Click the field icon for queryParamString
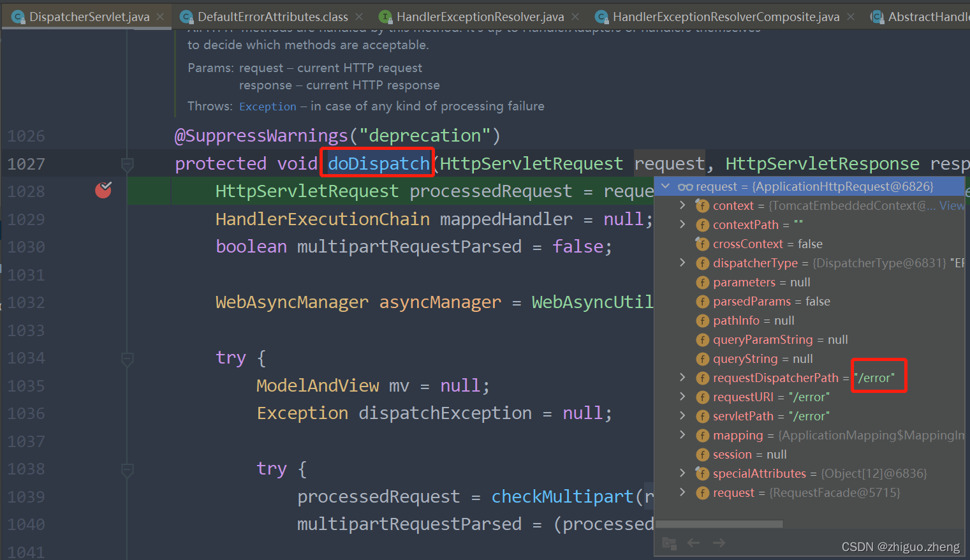This screenshot has height=560, width=970. (702, 340)
